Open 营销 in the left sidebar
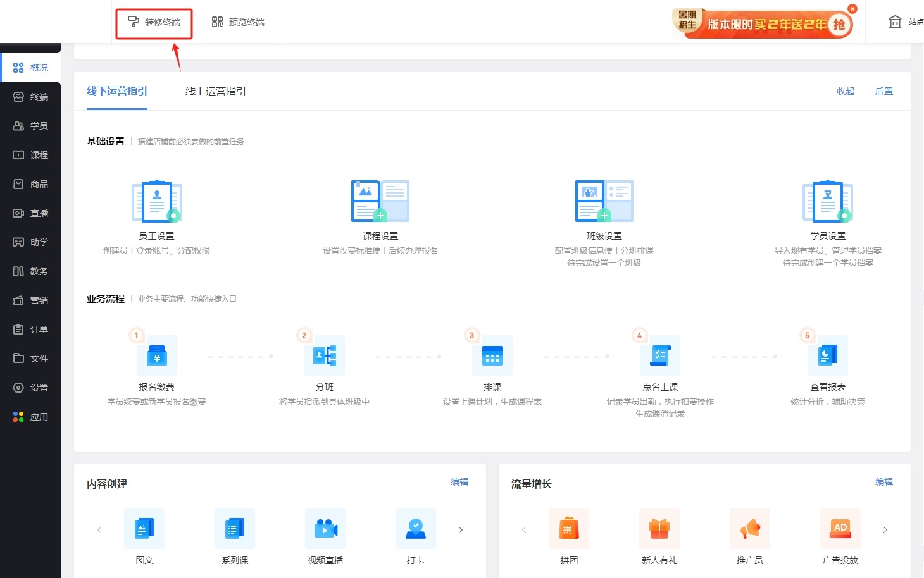 point(30,300)
